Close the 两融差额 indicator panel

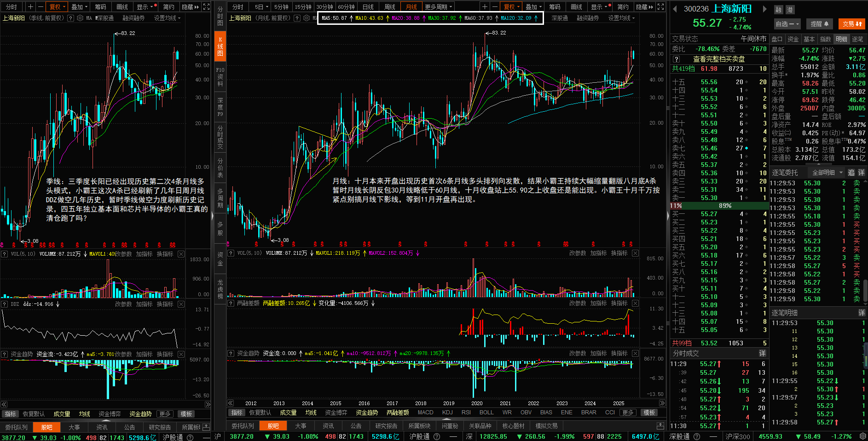pyautogui.click(x=635, y=303)
